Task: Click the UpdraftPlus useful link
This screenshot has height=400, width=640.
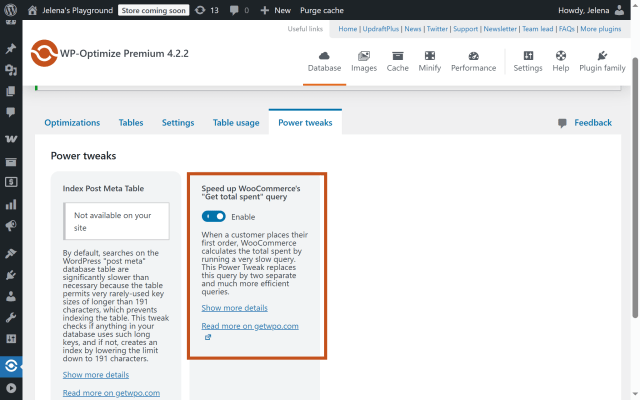Action: [380, 29]
